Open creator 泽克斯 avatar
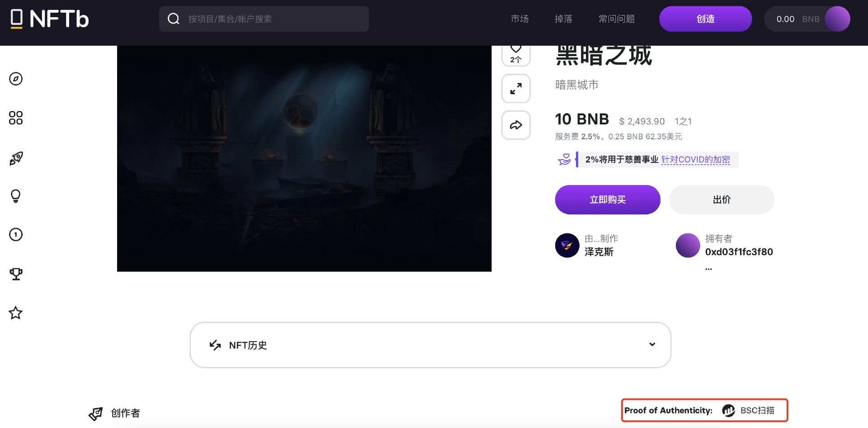 click(x=567, y=245)
